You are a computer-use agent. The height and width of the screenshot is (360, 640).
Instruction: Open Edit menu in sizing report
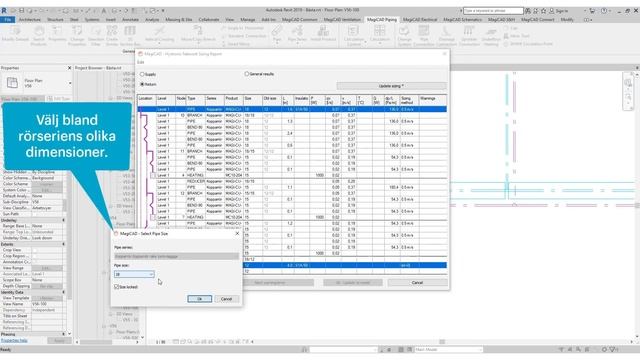tap(141, 62)
